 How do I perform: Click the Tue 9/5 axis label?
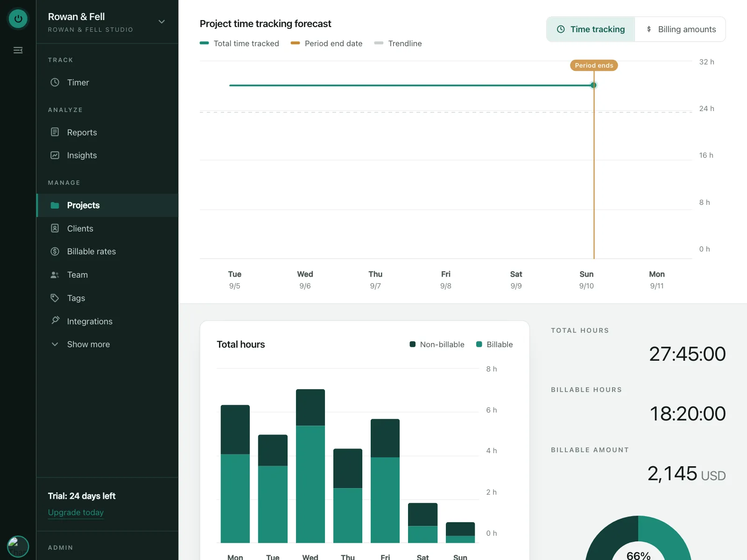coord(235,280)
